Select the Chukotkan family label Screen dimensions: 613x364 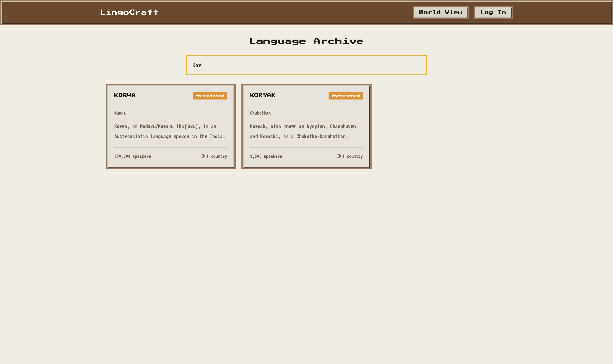(260, 113)
